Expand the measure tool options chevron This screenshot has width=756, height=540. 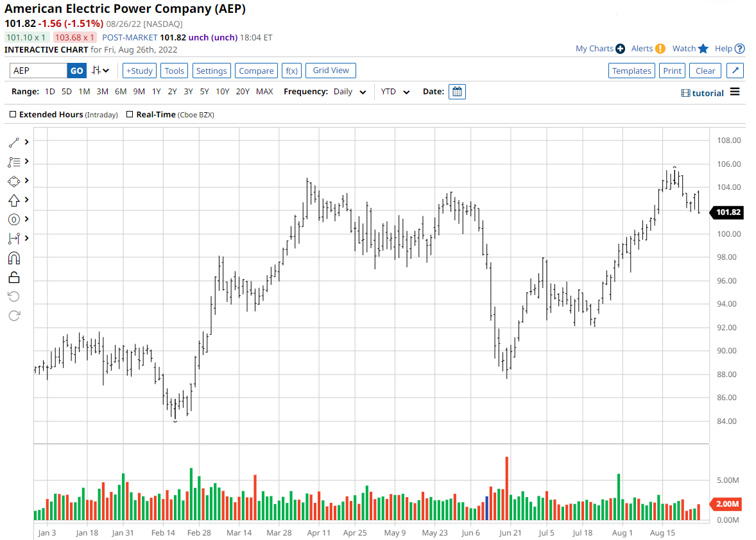click(26, 238)
